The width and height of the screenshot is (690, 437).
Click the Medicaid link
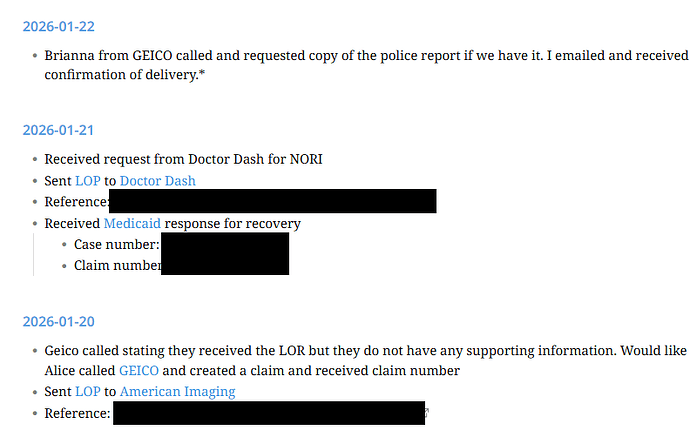pos(132,223)
